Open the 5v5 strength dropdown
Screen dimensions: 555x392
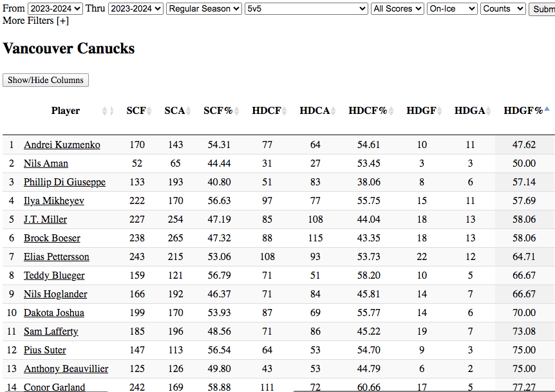point(306,8)
